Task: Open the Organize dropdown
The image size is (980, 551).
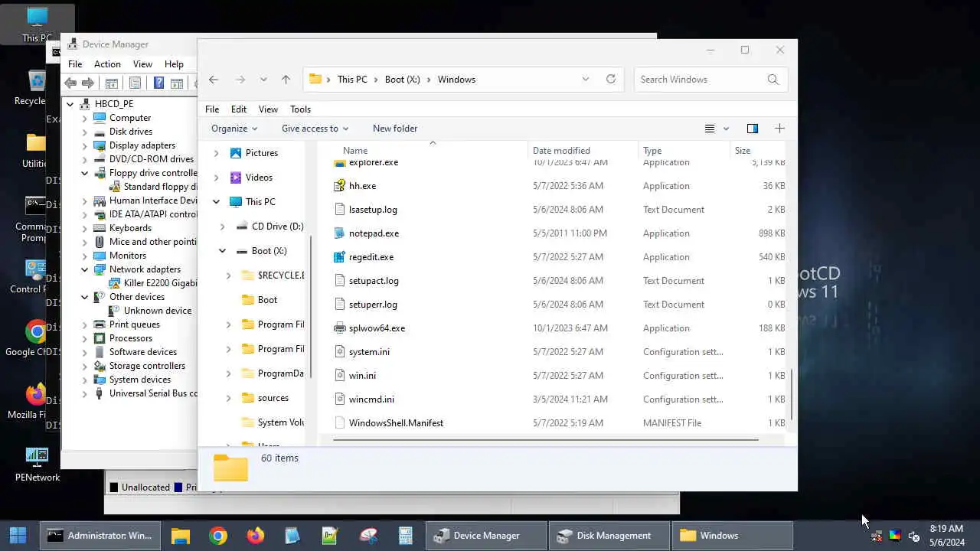Action: [234, 129]
